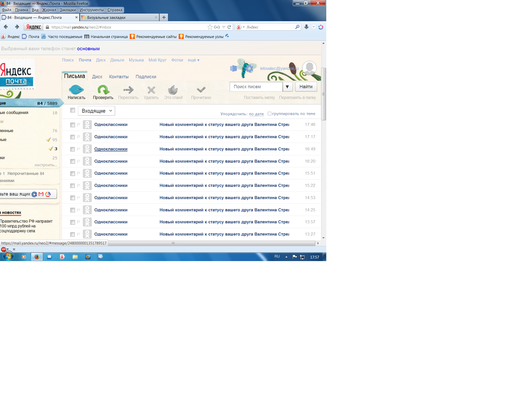532x399 pixels.
Task: Click the Поиск писем input field
Action: tap(256, 87)
